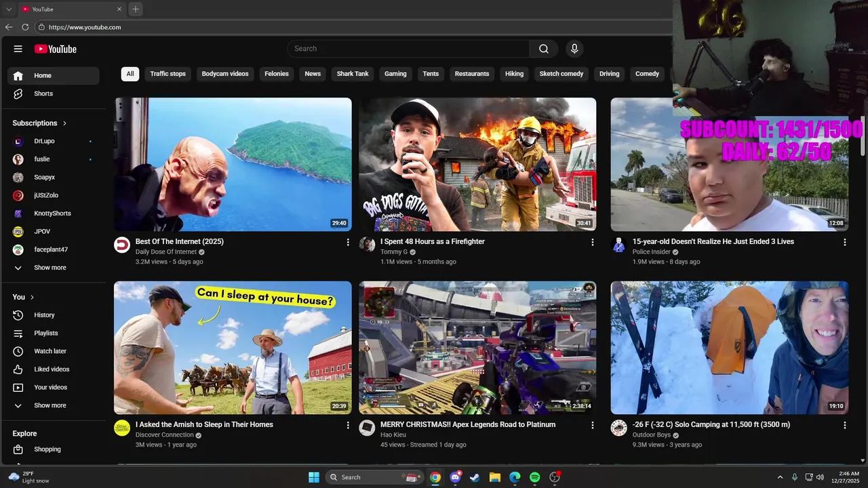Click Hao Kieu channel avatar
The width and height of the screenshot is (868, 488).
pyautogui.click(x=367, y=428)
